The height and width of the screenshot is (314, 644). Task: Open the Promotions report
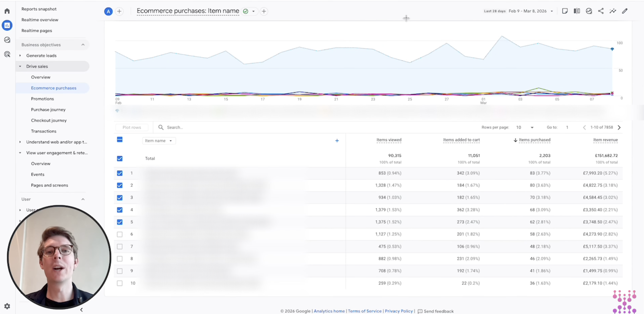pos(43,99)
